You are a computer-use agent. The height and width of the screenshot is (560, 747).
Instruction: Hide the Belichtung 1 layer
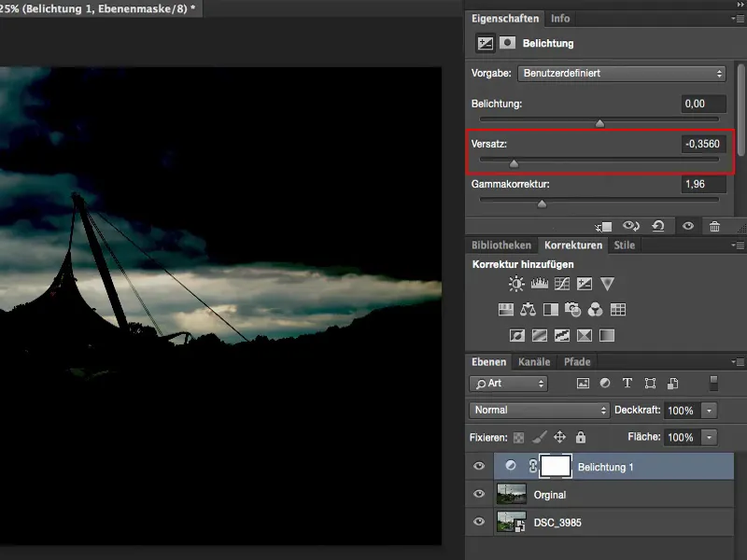(480, 467)
